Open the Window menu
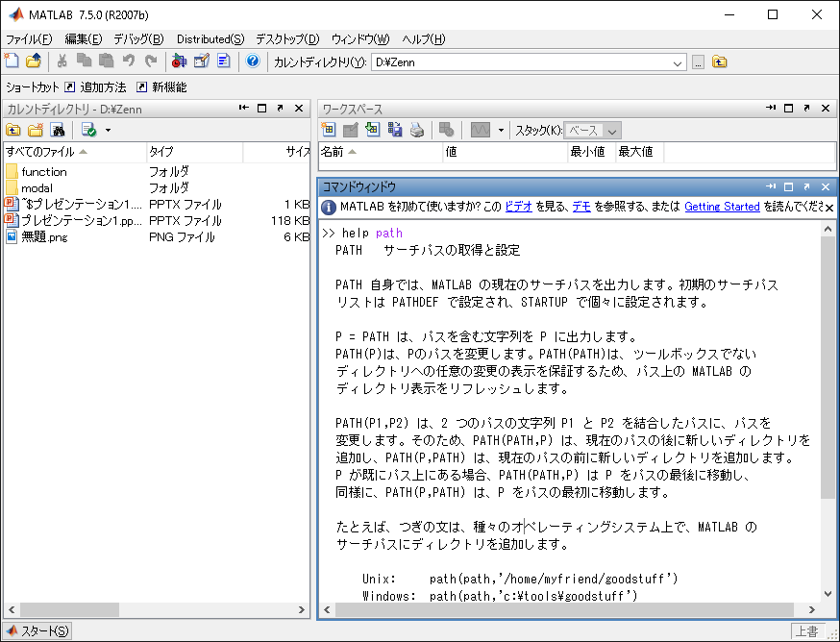Viewport: 840px width, 642px height. tap(360, 39)
